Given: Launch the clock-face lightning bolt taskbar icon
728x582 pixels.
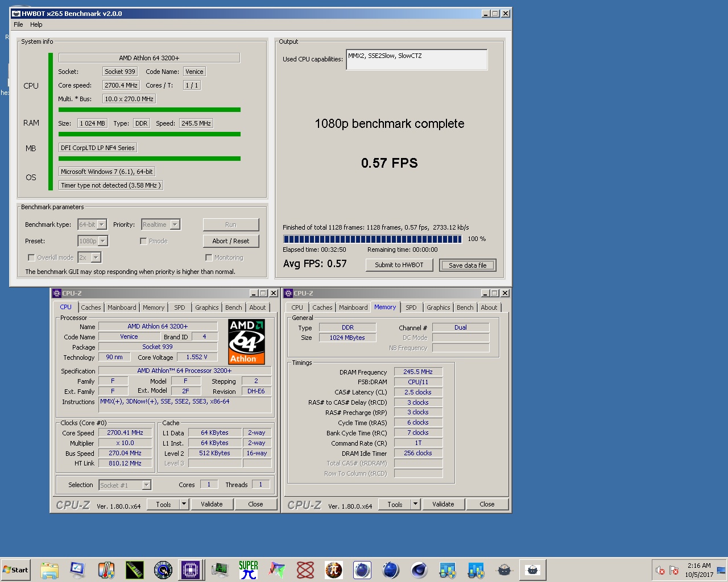Looking at the screenshot, I should click(163, 569).
